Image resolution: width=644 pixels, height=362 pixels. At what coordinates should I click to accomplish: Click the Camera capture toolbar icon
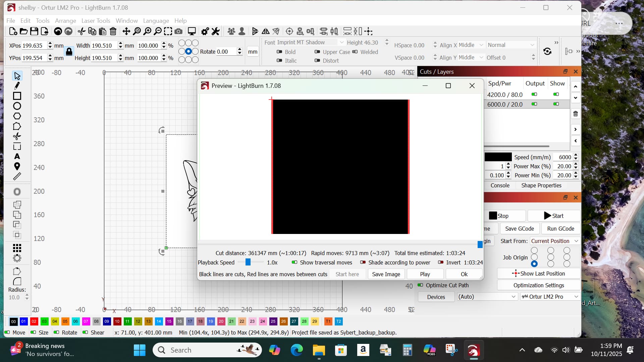coord(178,32)
